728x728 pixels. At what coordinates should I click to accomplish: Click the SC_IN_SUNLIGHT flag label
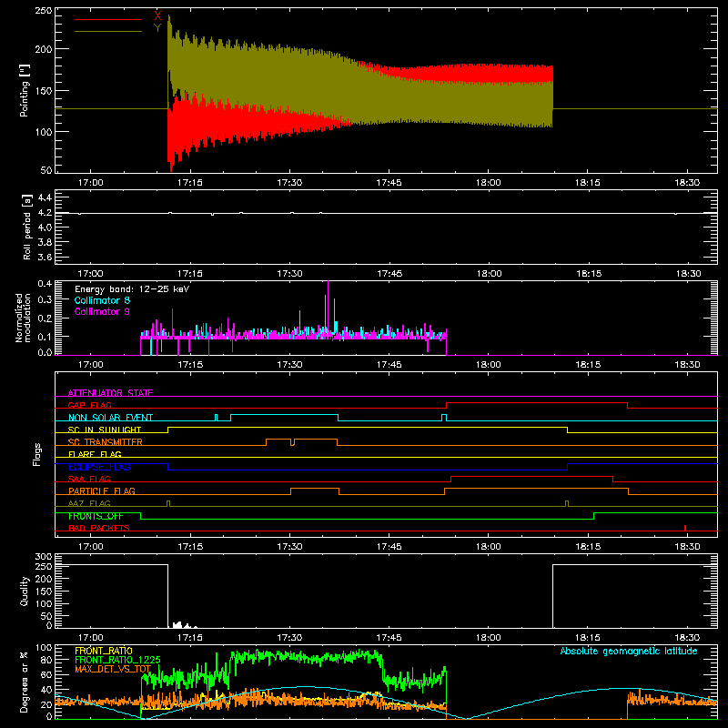coord(105,430)
